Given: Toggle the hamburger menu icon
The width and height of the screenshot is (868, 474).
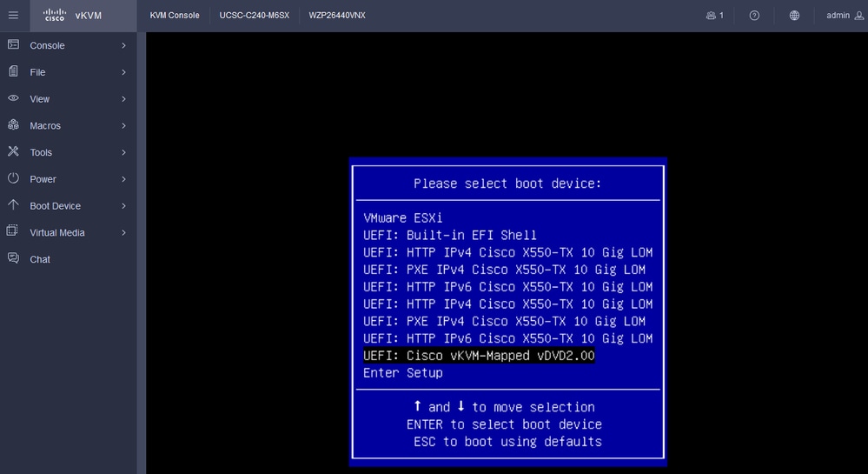Looking at the screenshot, I should pyautogui.click(x=13, y=16).
